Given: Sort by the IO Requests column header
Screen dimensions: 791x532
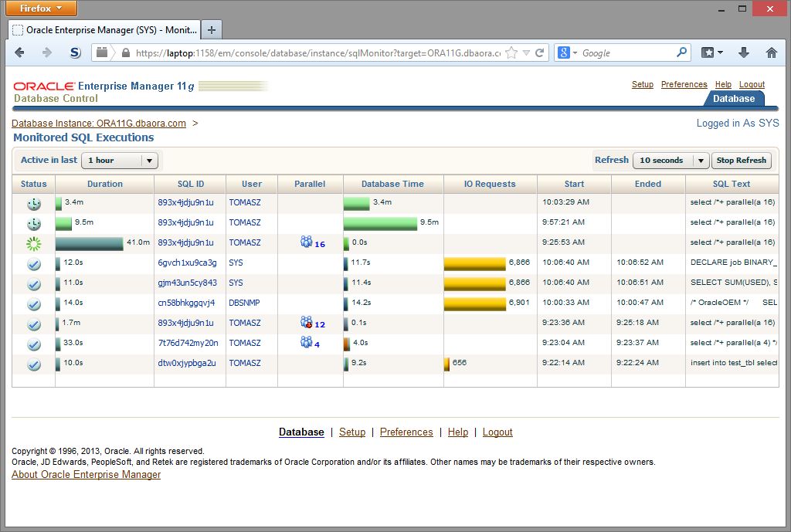Looking at the screenshot, I should click(490, 184).
